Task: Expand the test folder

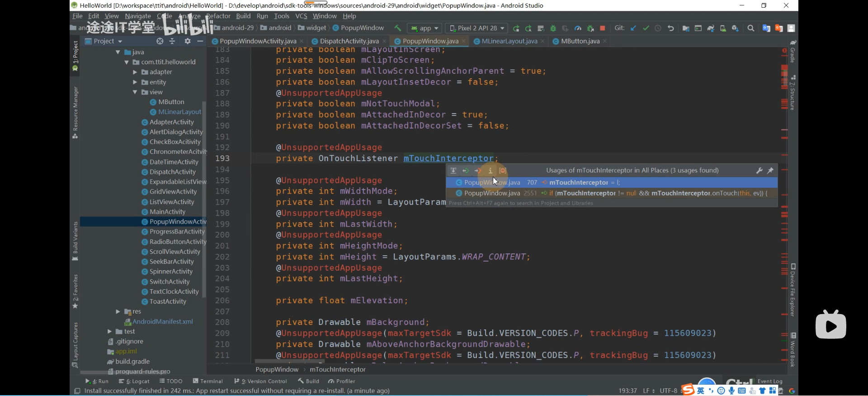Action: tap(109, 331)
